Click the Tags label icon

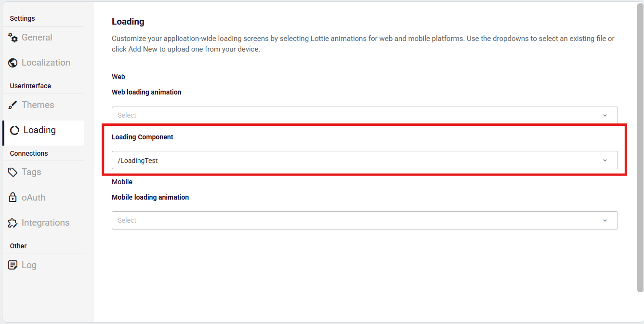13,172
